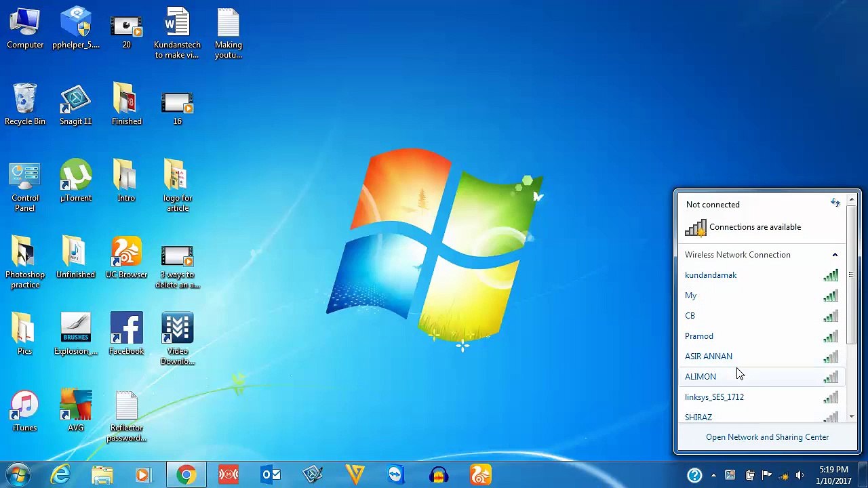Open the Computer desktop icon
Screen dimensions: 868x488
25,28
